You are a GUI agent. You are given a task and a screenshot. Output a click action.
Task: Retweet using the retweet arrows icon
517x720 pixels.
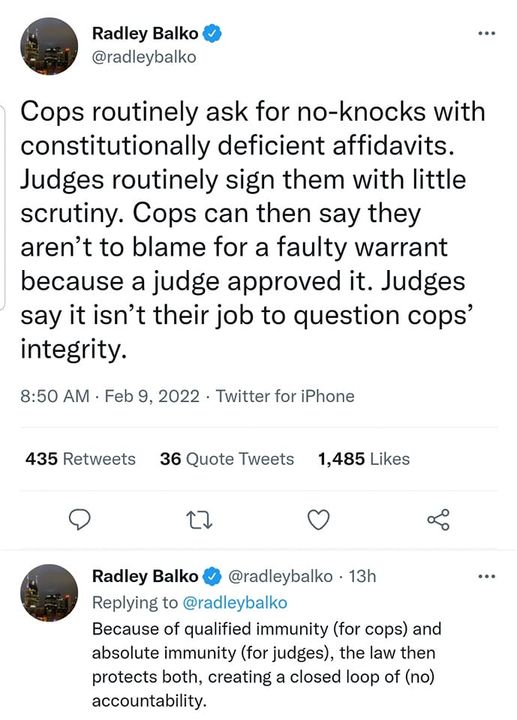tap(200, 520)
